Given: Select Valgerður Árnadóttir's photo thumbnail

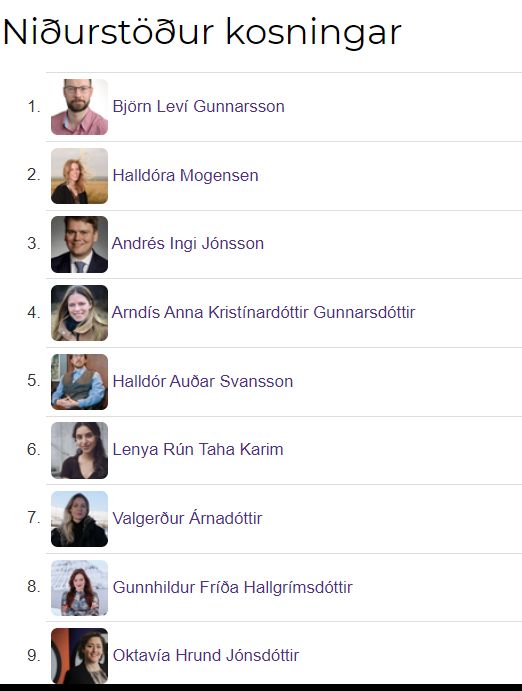Looking at the screenshot, I should [x=79, y=519].
